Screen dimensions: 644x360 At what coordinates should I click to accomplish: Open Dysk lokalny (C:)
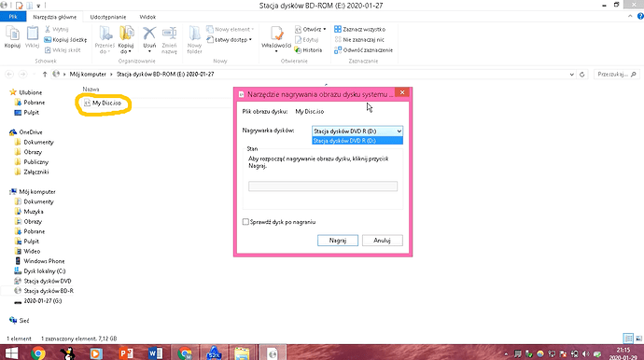click(40, 271)
